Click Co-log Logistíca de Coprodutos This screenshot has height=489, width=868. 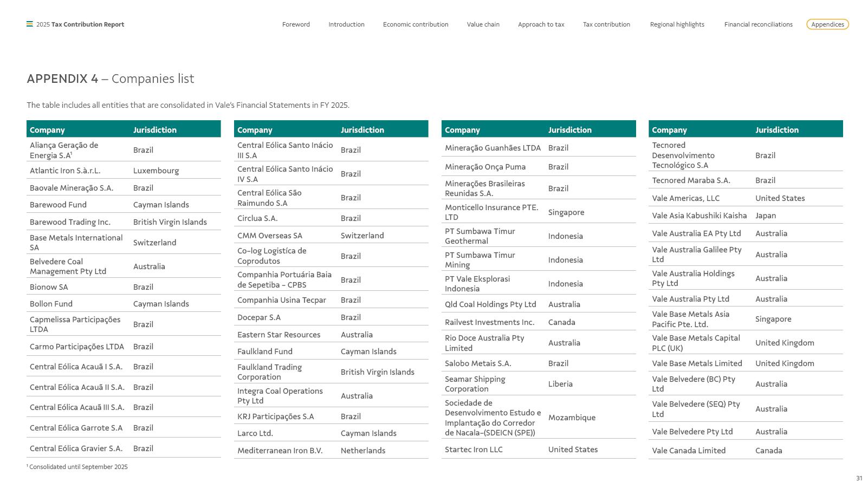pyautogui.click(x=272, y=256)
